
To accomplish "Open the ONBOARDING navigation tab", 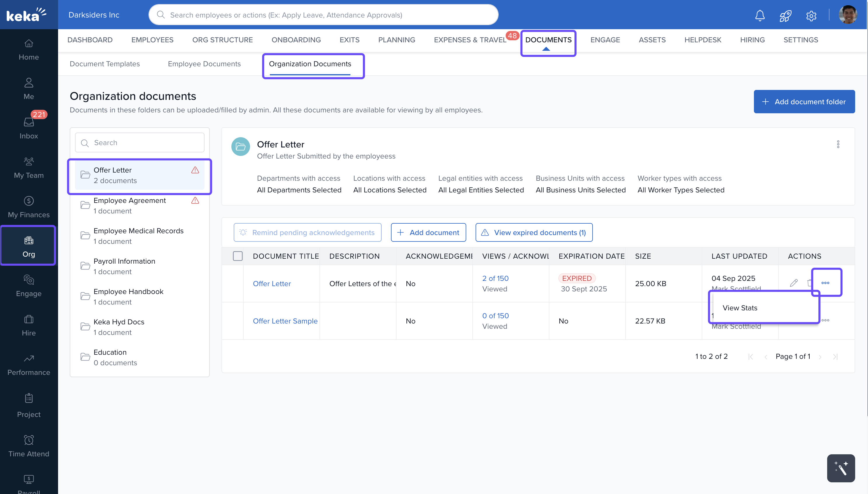I will (296, 40).
